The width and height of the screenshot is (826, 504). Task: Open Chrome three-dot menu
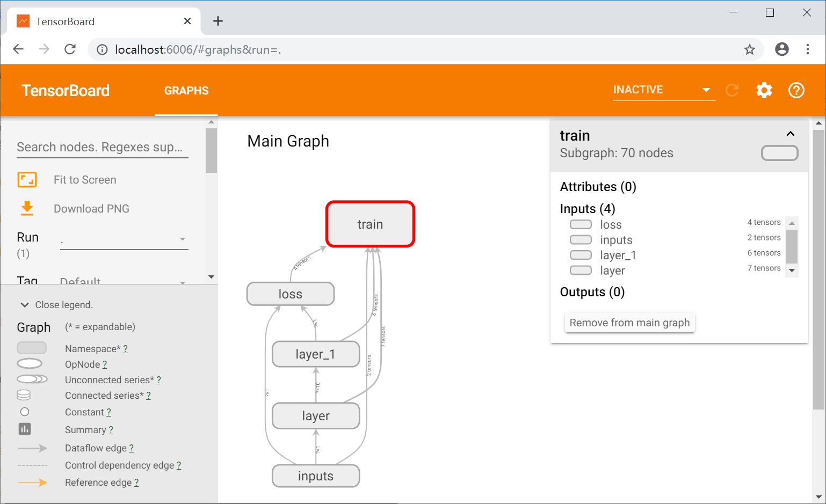tap(808, 49)
